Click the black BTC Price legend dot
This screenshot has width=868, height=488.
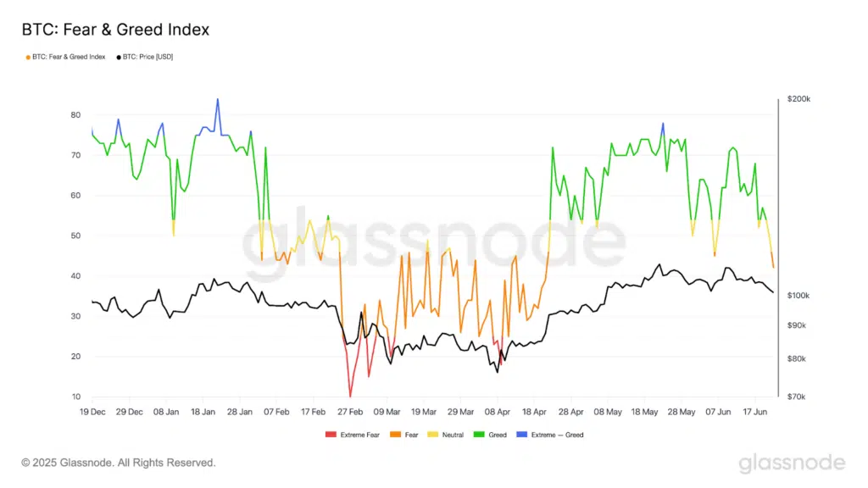[x=119, y=57]
